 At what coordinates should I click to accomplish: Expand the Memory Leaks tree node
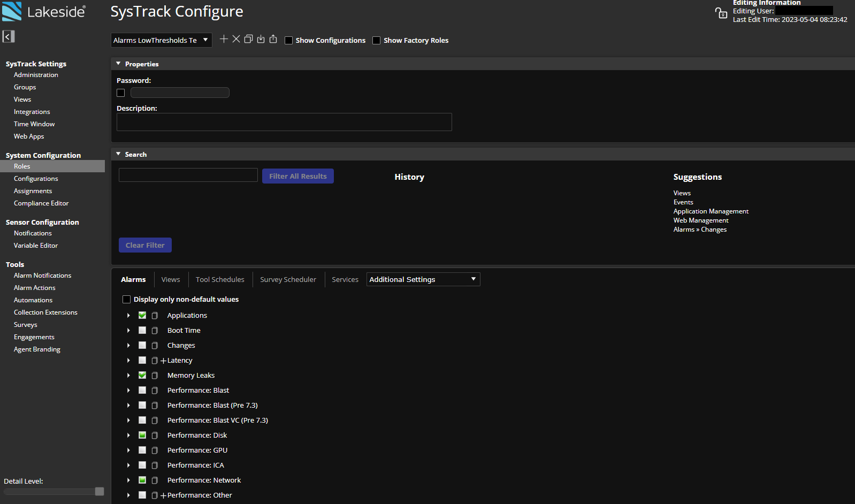pyautogui.click(x=128, y=376)
